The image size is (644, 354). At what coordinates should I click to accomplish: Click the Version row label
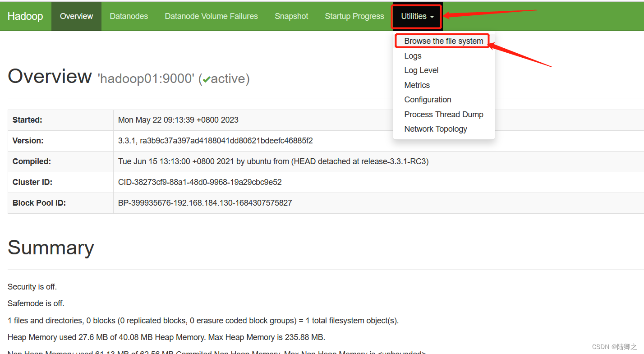tap(28, 141)
